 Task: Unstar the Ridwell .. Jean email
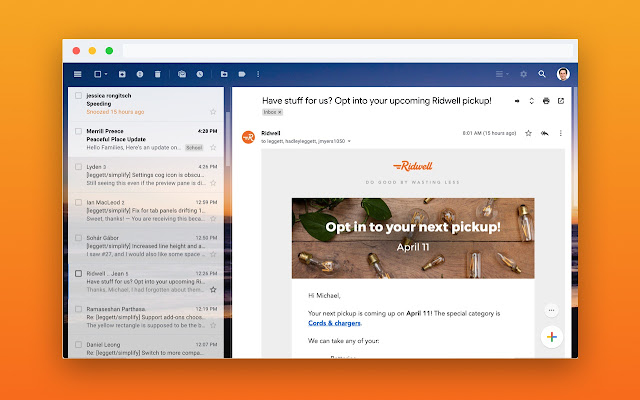coord(213,290)
